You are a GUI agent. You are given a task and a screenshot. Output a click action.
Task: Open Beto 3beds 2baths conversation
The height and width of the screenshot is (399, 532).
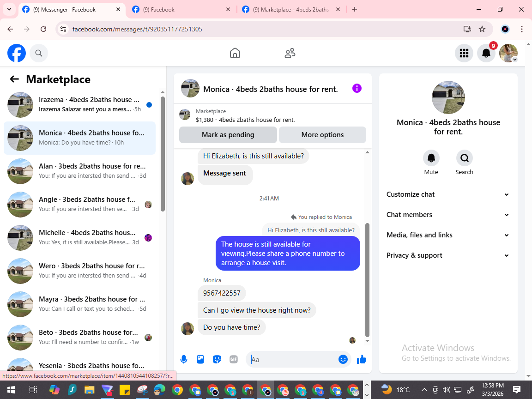click(80, 337)
